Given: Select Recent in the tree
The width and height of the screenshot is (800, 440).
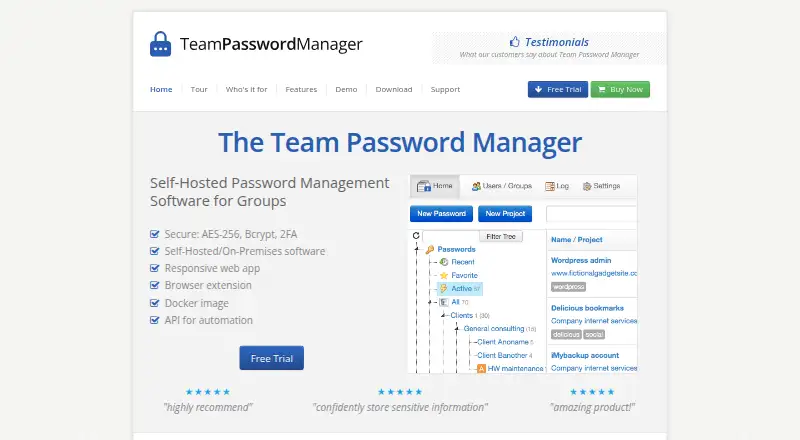Looking at the screenshot, I should pos(463,262).
